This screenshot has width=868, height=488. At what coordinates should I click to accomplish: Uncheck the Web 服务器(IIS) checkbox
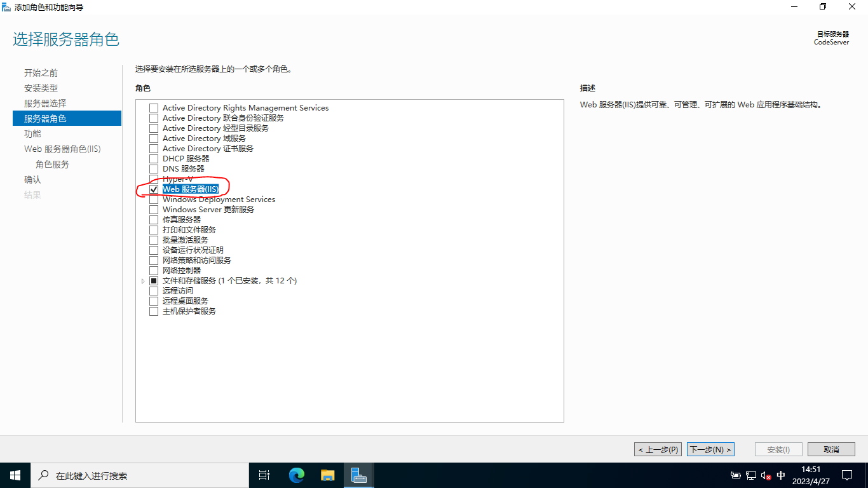pyautogui.click(x=154, y=189)
